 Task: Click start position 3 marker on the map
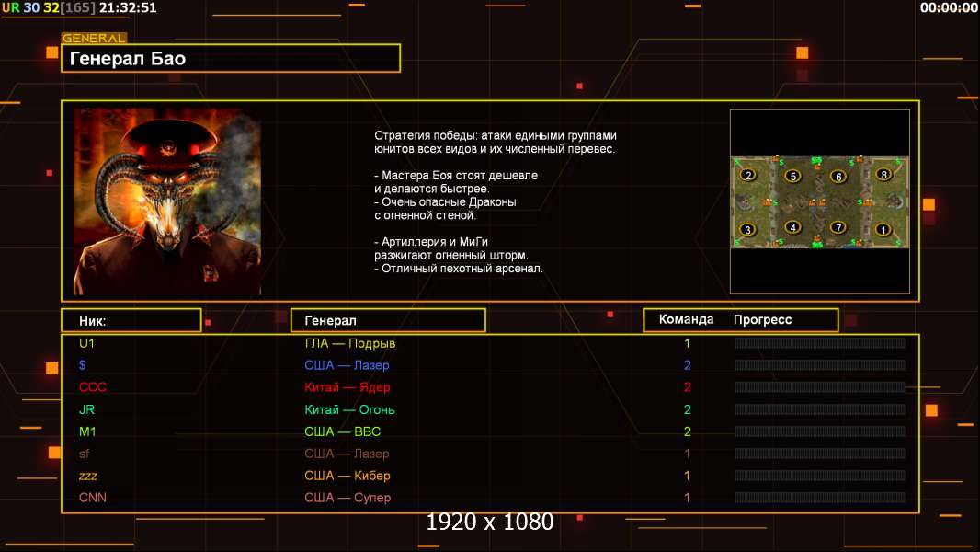[747, 229]
